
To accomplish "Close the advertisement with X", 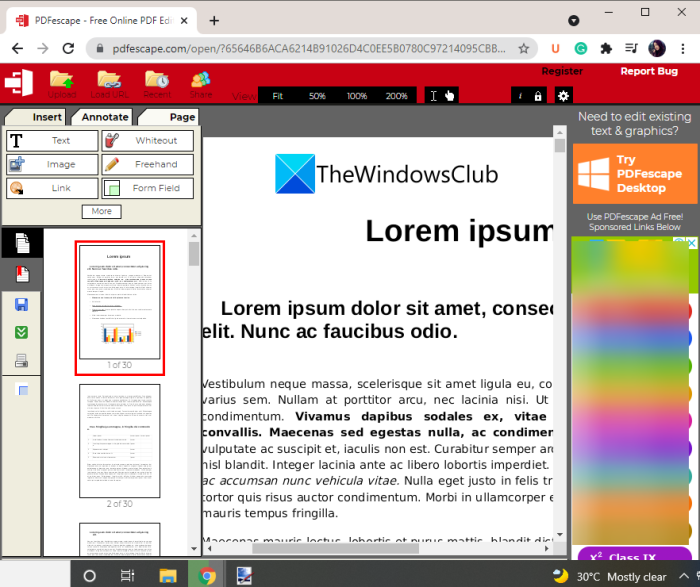I will click(692, 243).
